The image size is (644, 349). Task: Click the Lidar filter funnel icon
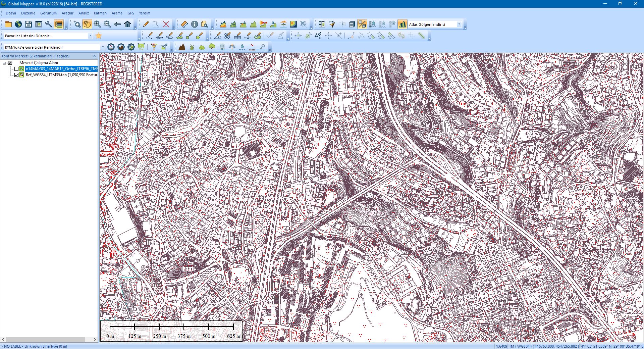click(x=154, y=47)
